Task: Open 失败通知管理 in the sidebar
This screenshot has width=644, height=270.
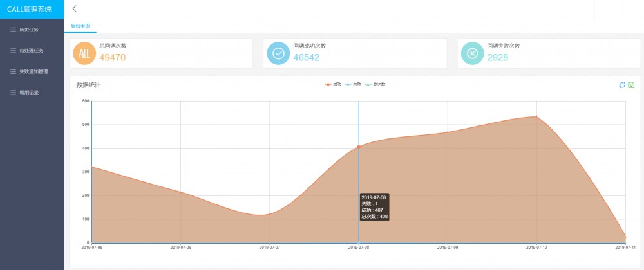Action: click(32, 72)
